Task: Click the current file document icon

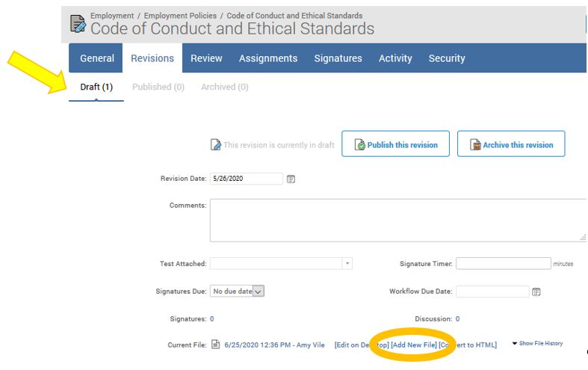Action: pyautogui.click(x=215, y=344)
